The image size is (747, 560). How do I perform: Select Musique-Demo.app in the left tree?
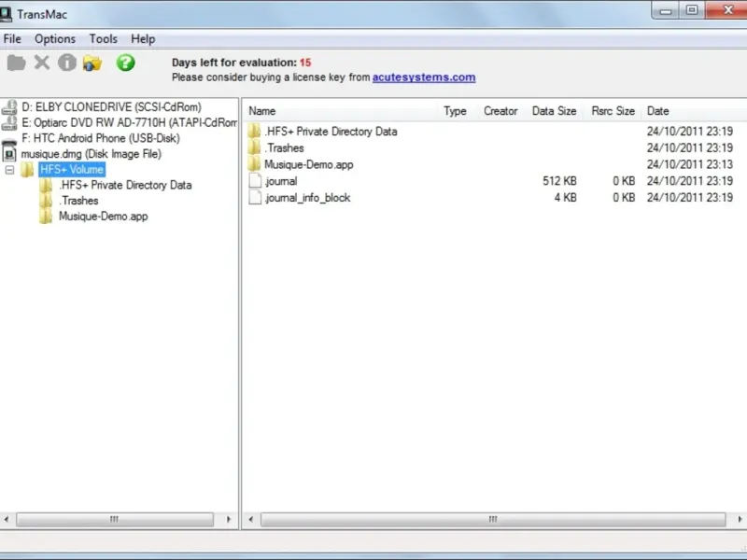[104, 217]
